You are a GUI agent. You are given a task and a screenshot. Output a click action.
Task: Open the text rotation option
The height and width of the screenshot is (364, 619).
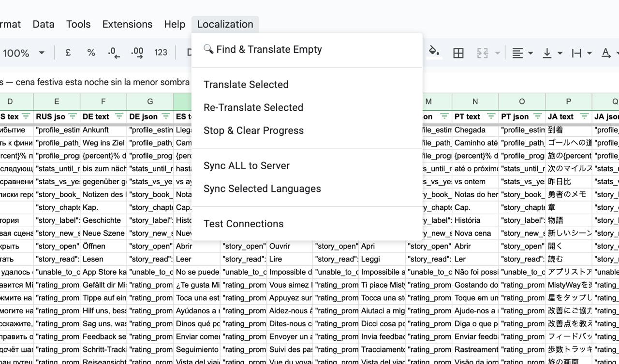tap(605, 53)
